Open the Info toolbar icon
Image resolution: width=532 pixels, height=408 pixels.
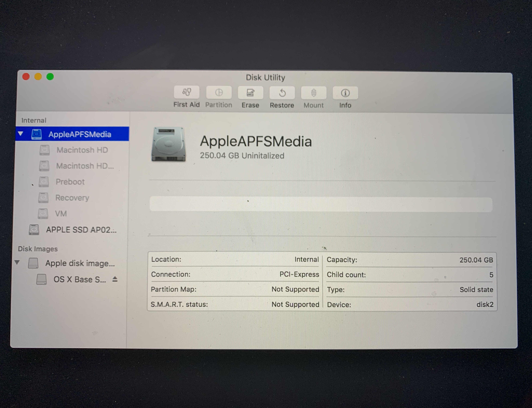345,93
